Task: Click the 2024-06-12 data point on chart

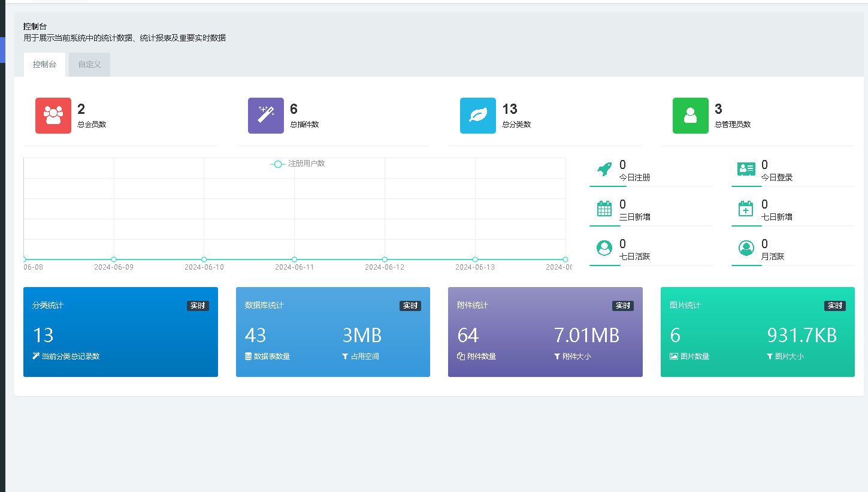Action: 385,259
